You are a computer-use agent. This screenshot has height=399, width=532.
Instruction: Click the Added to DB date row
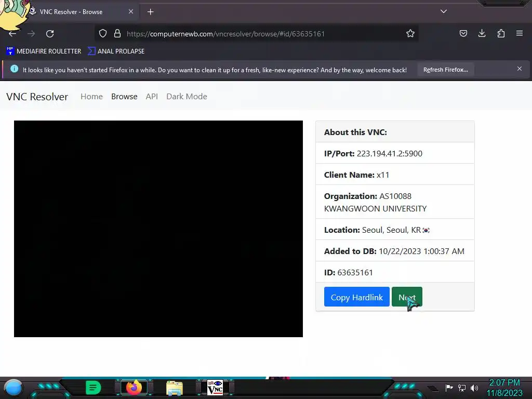395,251
